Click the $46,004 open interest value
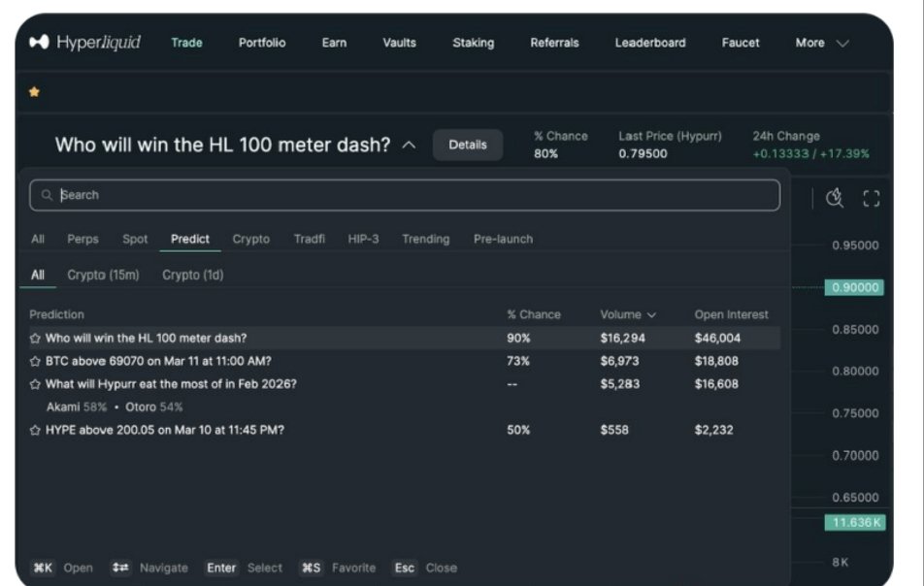This screenshot has height=586, width=924. tap(717, 338)
